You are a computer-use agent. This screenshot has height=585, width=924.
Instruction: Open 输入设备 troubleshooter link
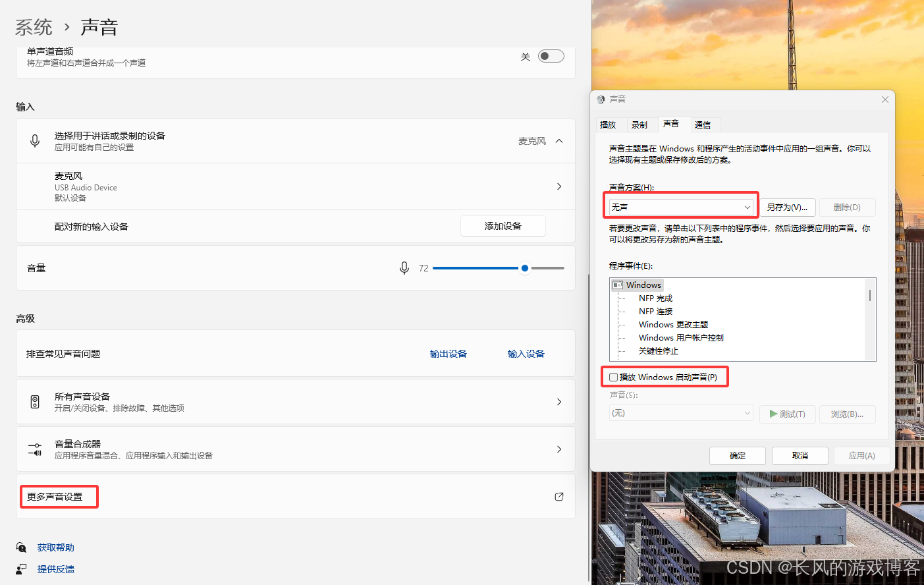pyautogui.click(x=526, y=354)
